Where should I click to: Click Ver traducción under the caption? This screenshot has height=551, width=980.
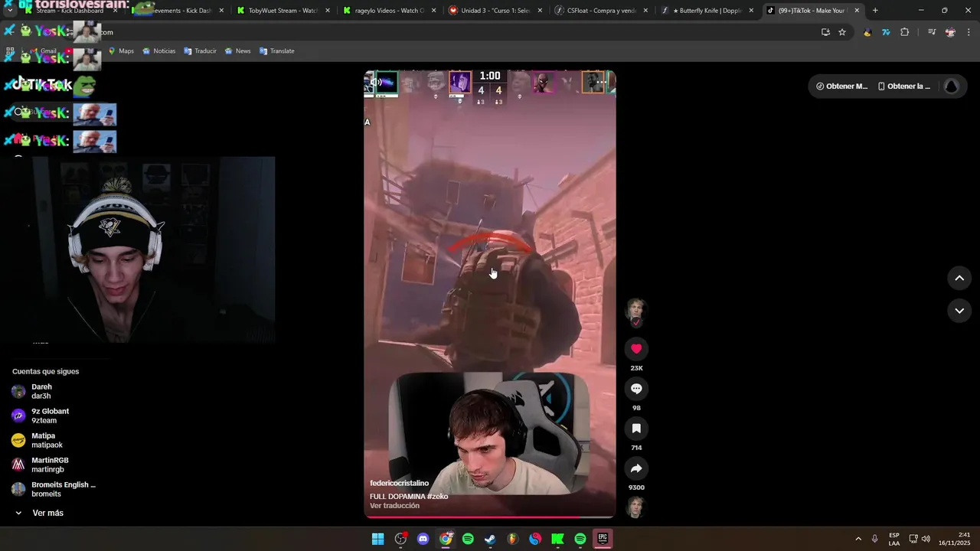point(394,506)
